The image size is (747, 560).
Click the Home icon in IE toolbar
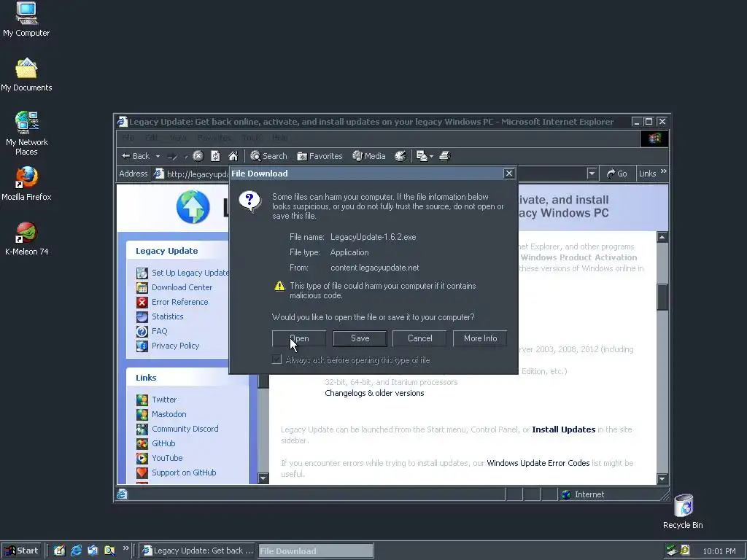(x=233, y=156)
